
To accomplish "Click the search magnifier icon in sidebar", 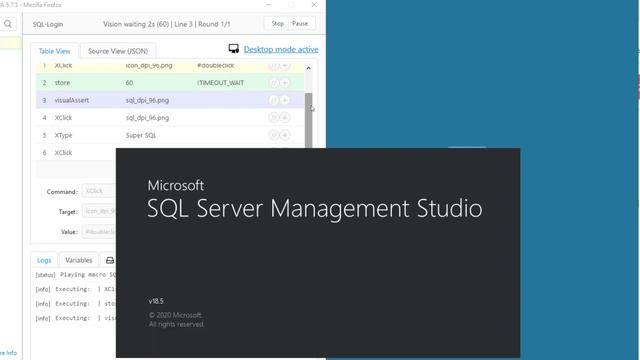I will click(x=8, y=24).
